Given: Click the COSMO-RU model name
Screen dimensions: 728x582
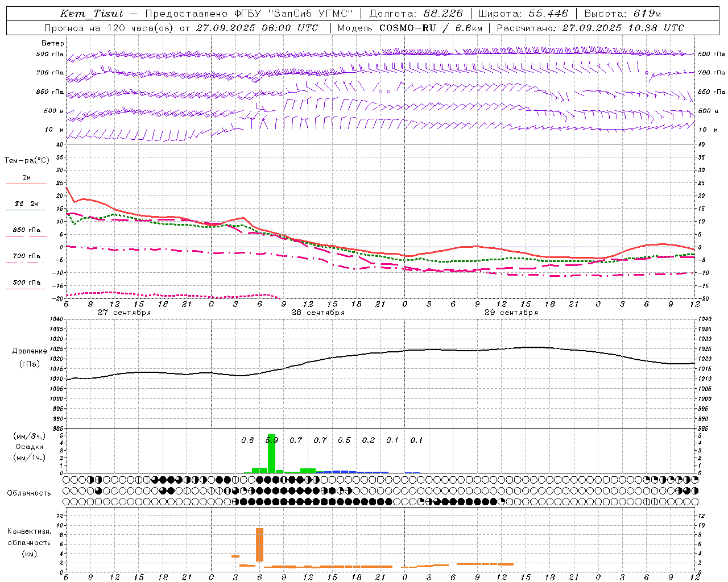Looking at the screenshot, I should pos(408,28).
